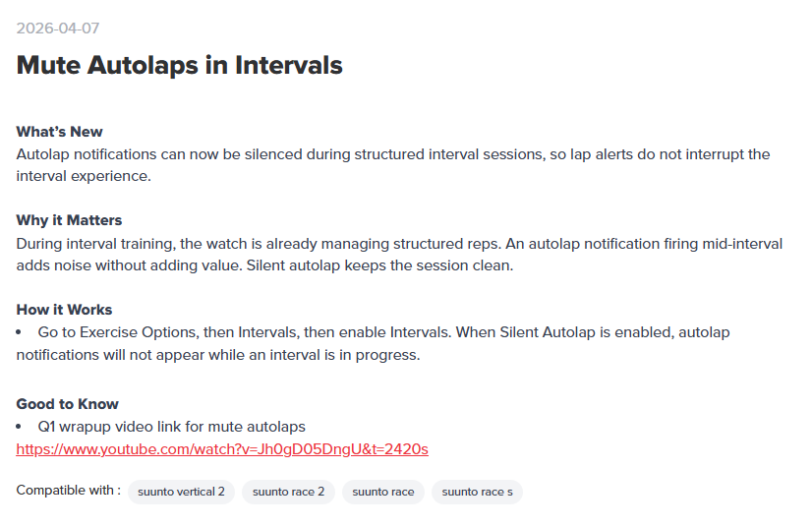Open the YouTube Q1 wrapup video link

click(222, 448)
